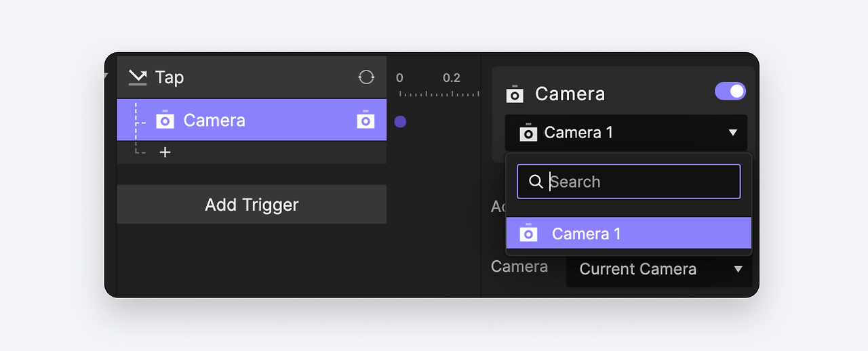
Task: Click the 0.2 mark on the timeline ruler
Action: click(x=452, y=78)
